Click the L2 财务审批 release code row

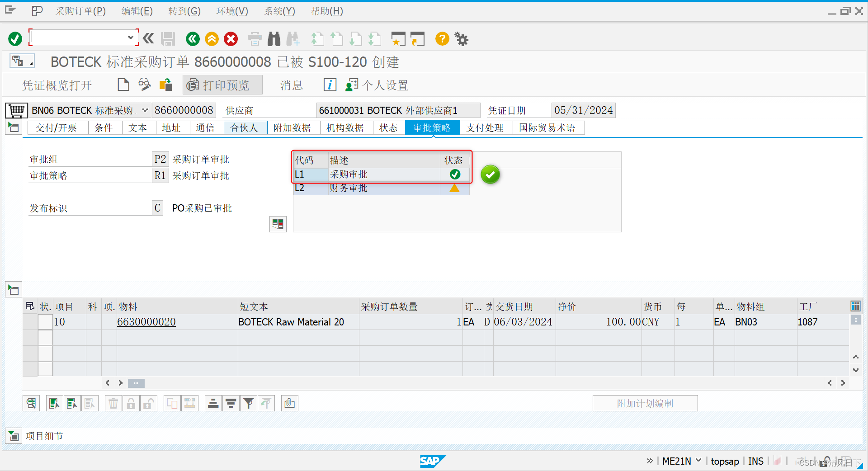[x=381, y=188]
